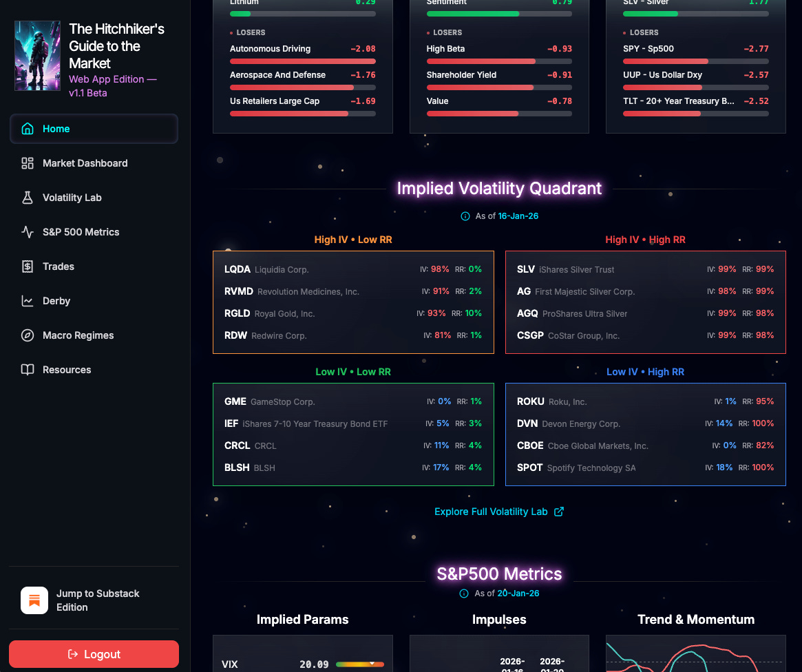The image size is (802, 672).
Task: Click the Trades dollar receipt icon
Action: (28, 266)
